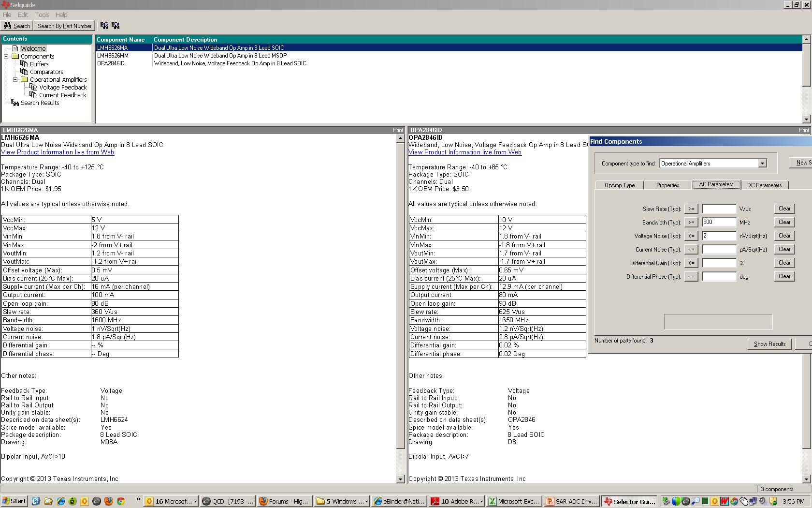Clear the Voltage Noise filter
The width and height of the screenshot is (812, 508).
point(784,236)
